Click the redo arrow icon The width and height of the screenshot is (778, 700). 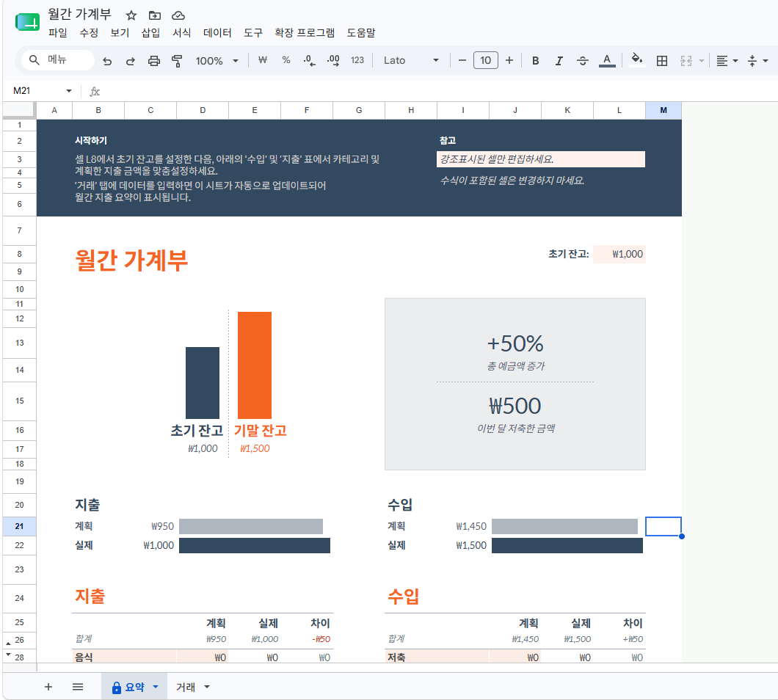click(131, 60)
